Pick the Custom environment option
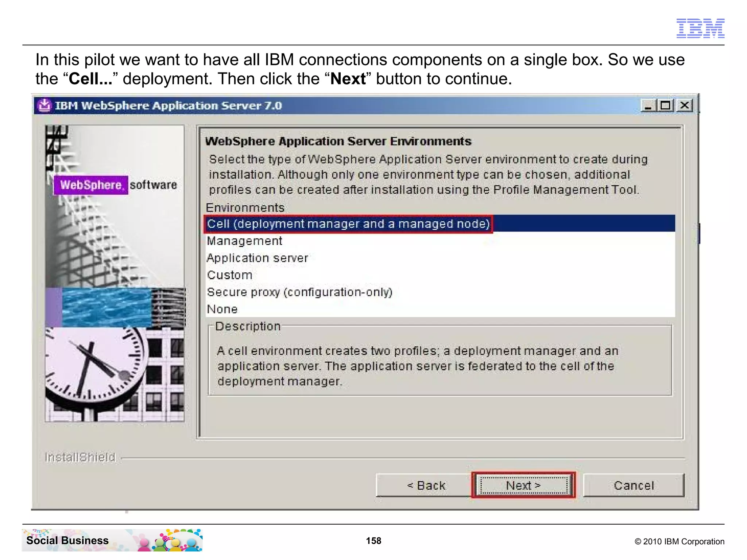Viewport: 747px width, 560px height. (440, 275)
